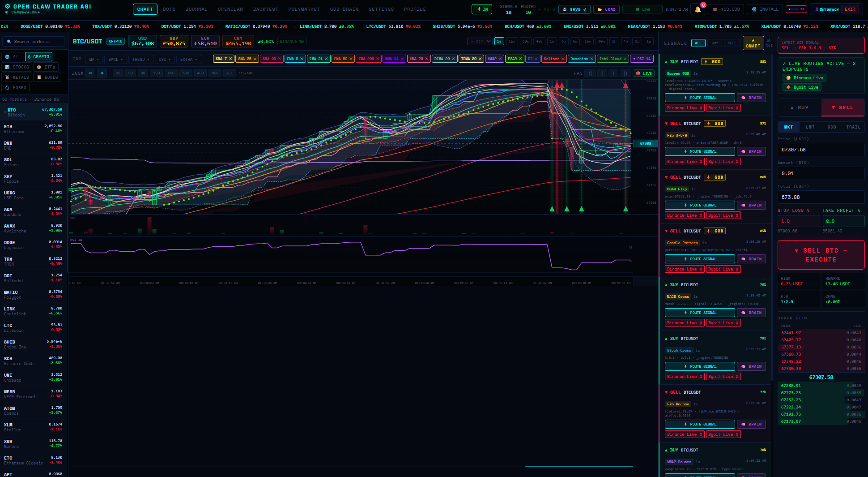Set zoom preset to 200 candles

point(171,73)
